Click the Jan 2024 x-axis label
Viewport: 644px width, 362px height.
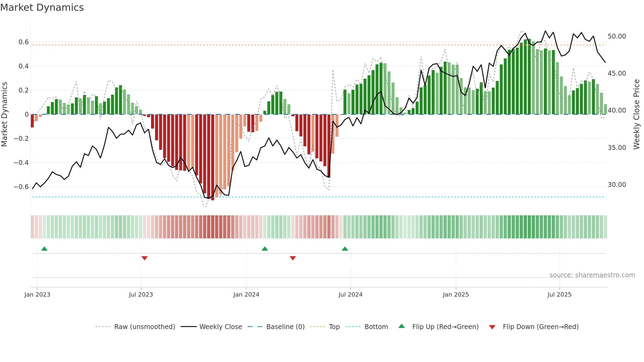[x=246, y=294]
